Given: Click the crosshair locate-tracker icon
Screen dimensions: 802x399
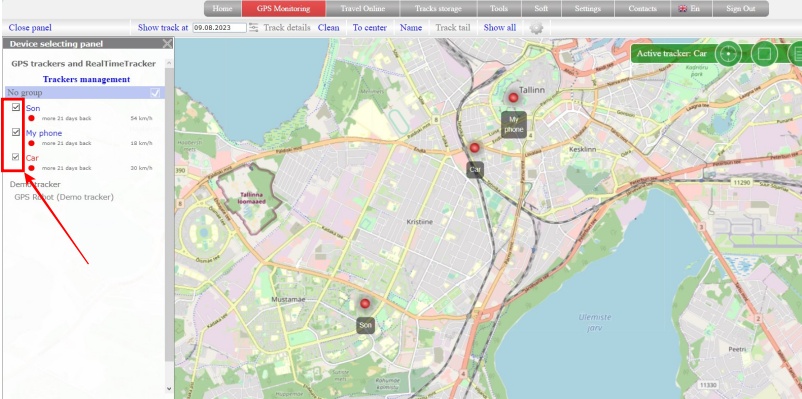Looking at the screenshot, I should tap(728, 53).
